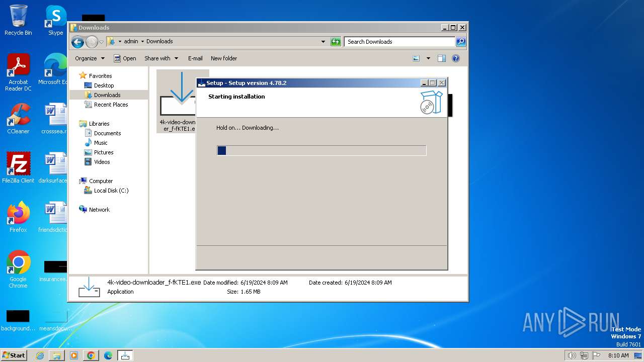The height and width of the screenshot is (362, 644).
Task: Click the Chrome icon in taskbar
Action: (x=91, y=355)
